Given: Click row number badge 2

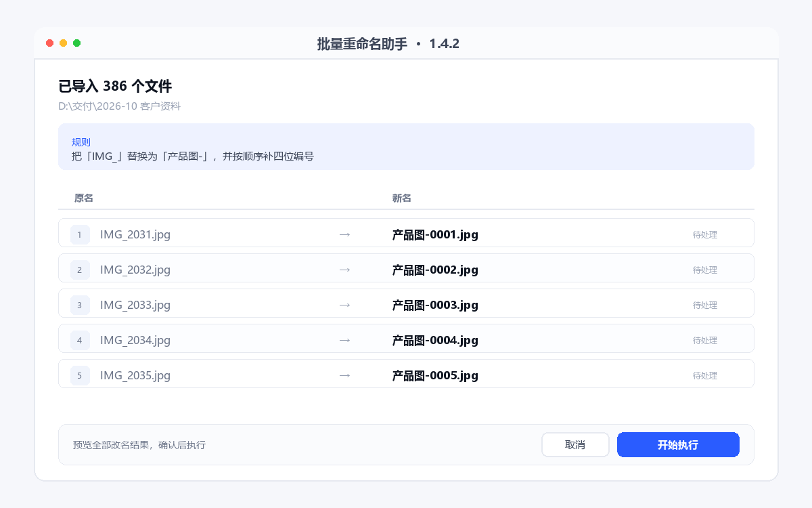Looking at the screenshot, I should tap(80, 270).
